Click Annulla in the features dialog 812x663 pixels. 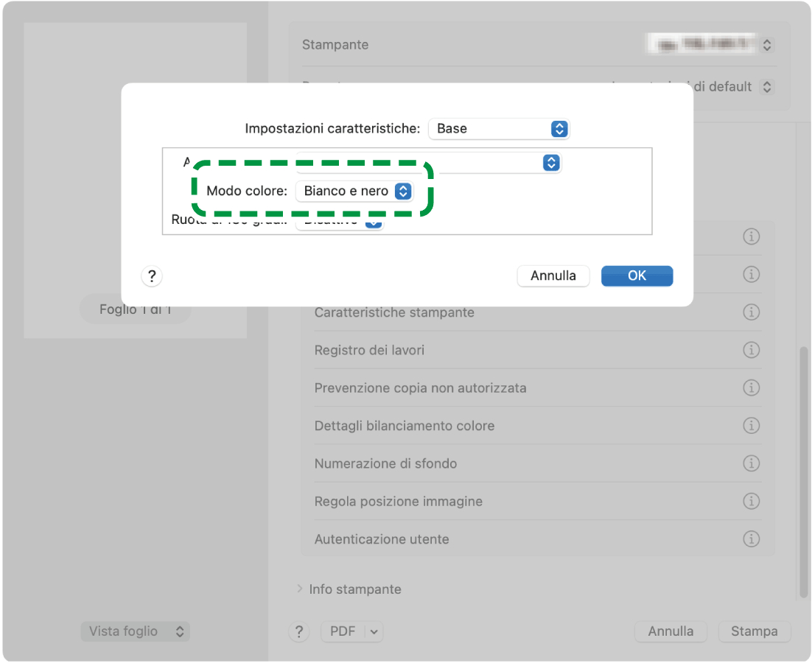click(553, 276)
